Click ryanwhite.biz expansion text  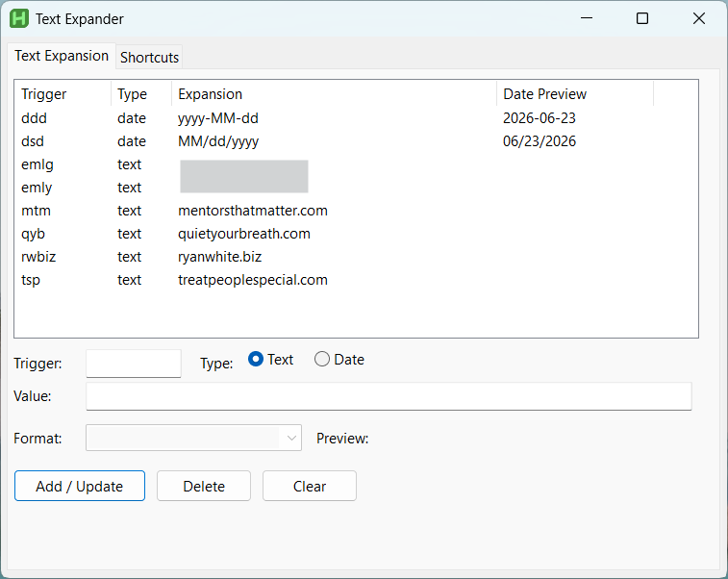tap(220, 257)
